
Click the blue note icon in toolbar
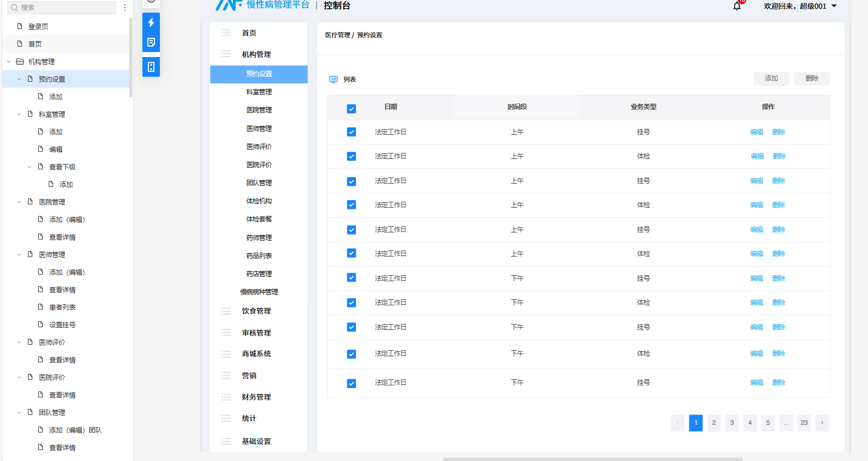tap(151, 42)
